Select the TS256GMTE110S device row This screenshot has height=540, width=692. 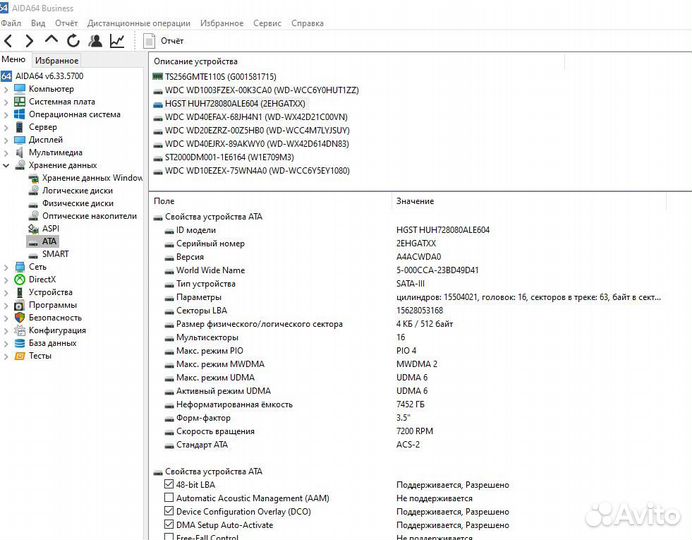[x=221, y=77]
